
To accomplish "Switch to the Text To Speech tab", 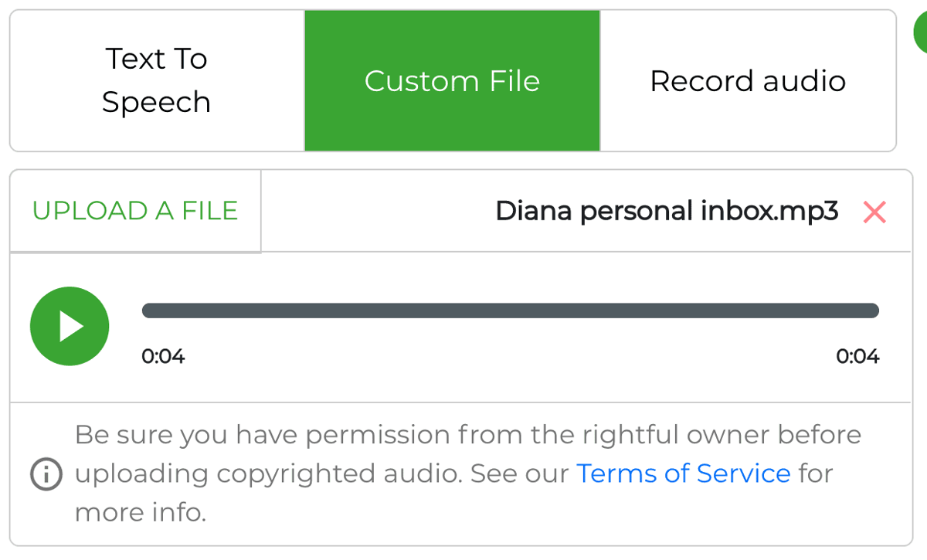I will coord(155,80).
